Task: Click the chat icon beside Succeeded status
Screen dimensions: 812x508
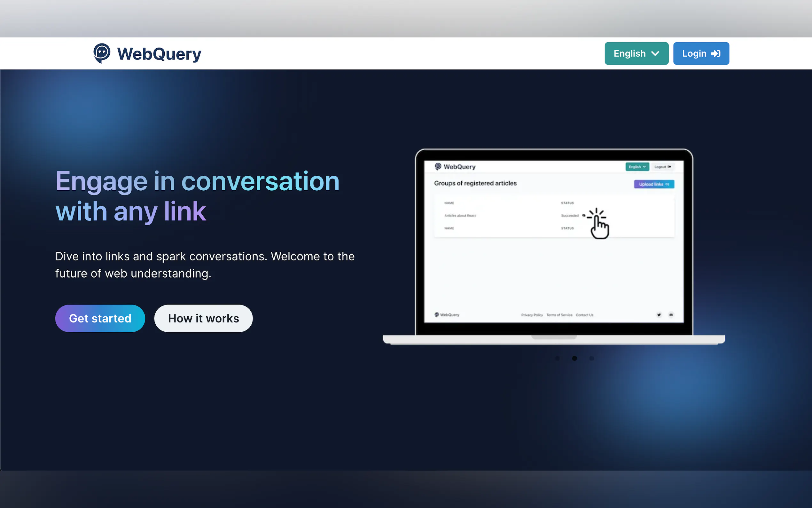Action: tap(584, 215)
